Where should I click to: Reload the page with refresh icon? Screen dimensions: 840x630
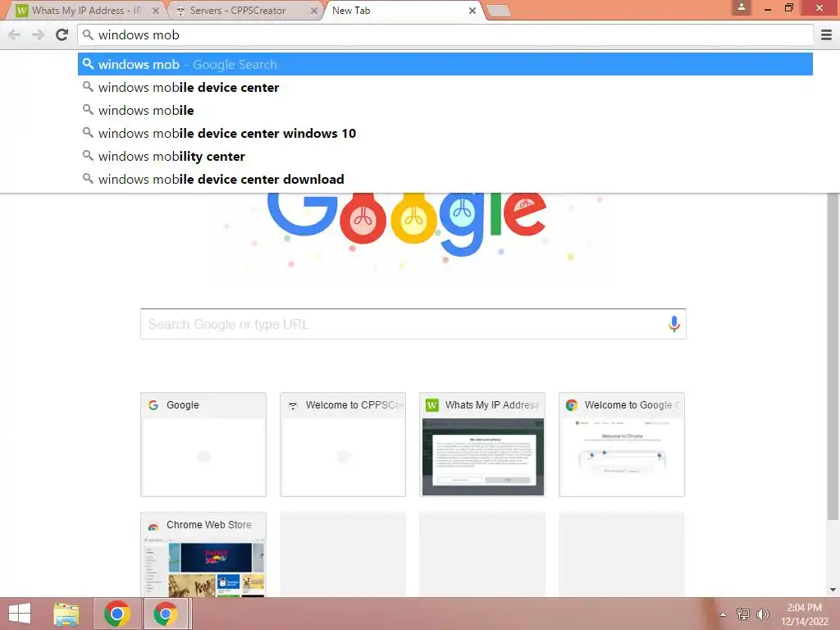pos(62,34)
